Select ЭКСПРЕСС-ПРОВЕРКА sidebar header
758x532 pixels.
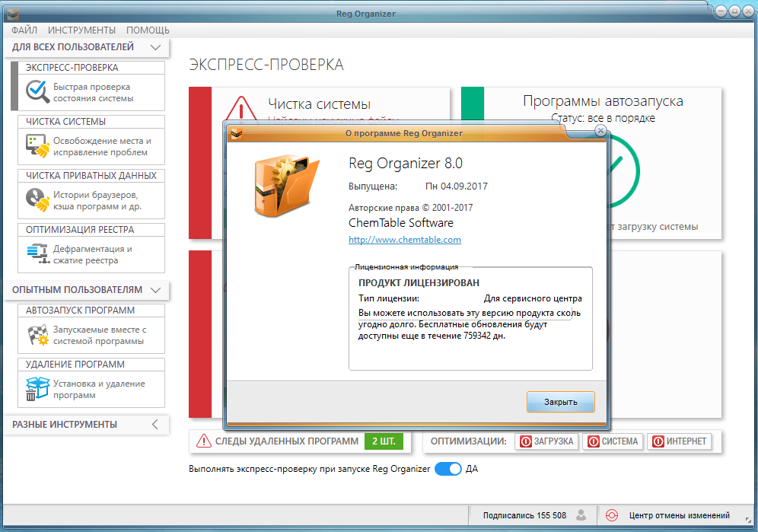coord(91,68)
